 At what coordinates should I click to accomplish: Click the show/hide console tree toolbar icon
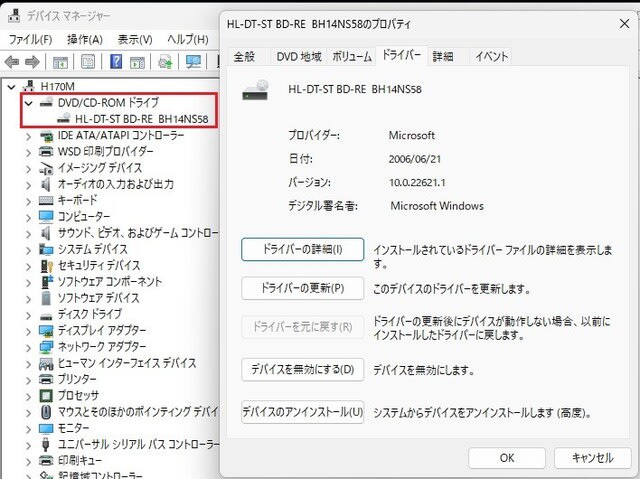pos(60,62)
